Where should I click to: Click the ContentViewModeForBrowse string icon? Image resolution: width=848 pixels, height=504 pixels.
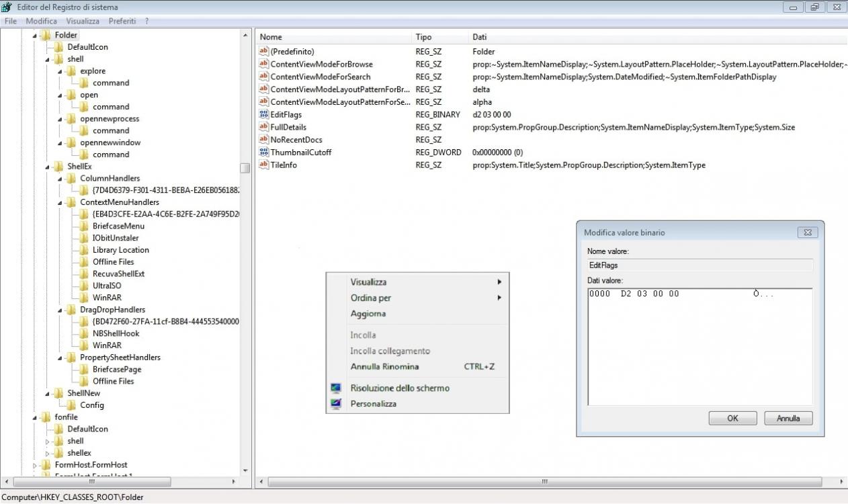(x=263, y=65)
